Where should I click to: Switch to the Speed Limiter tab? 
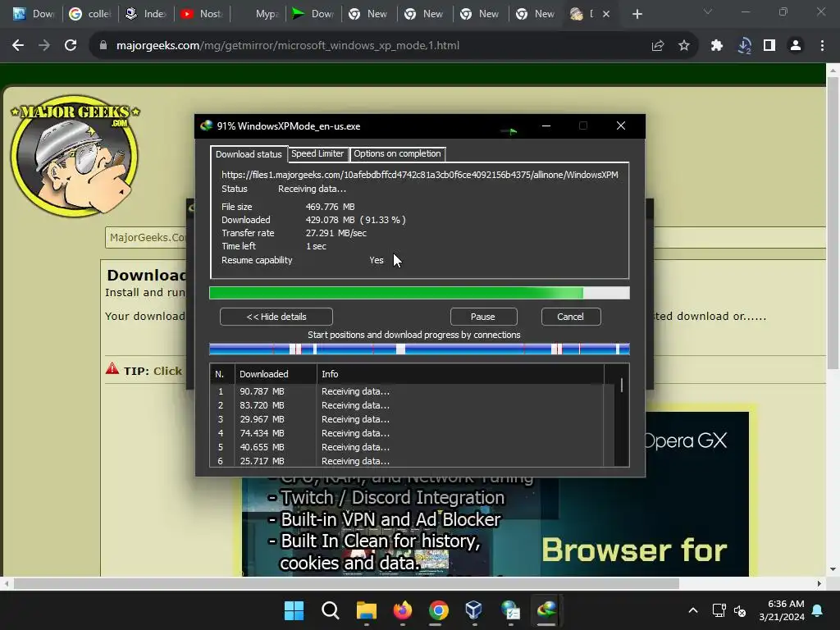click(317, 153)
